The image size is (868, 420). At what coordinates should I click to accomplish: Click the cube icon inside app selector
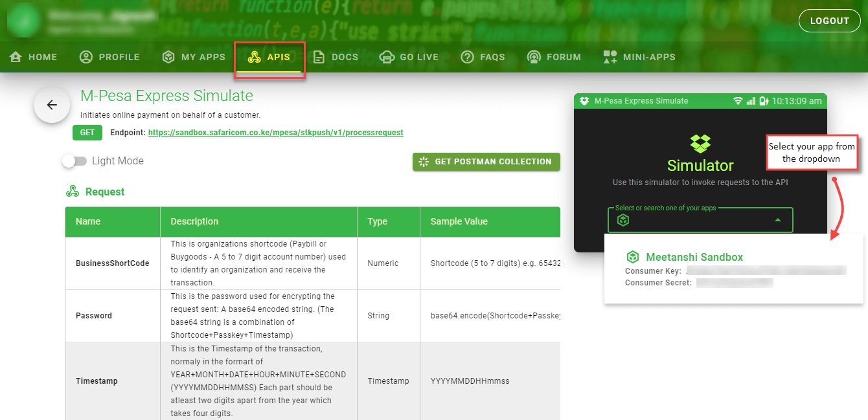623,221
